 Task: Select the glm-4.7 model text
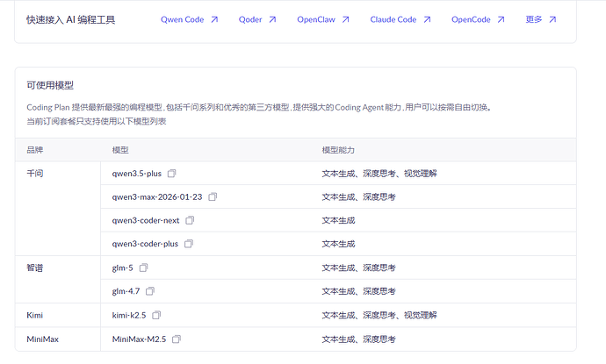point(126,291)
